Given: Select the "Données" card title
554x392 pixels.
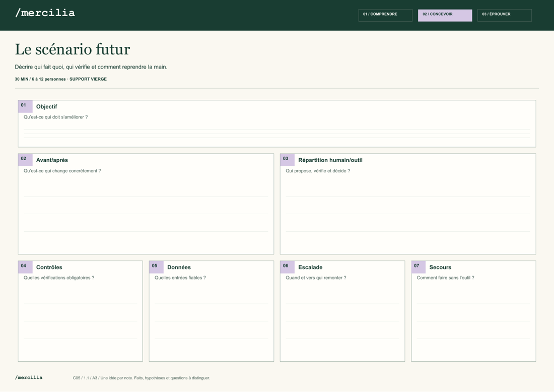Looking at the screenshot, I should (x=179, y=267).
